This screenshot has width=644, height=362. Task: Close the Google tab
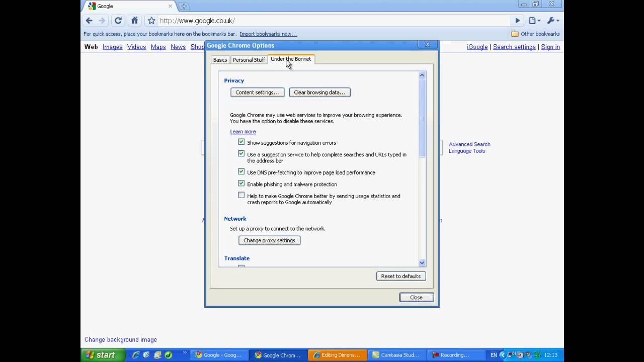click(x=170, y=6)
